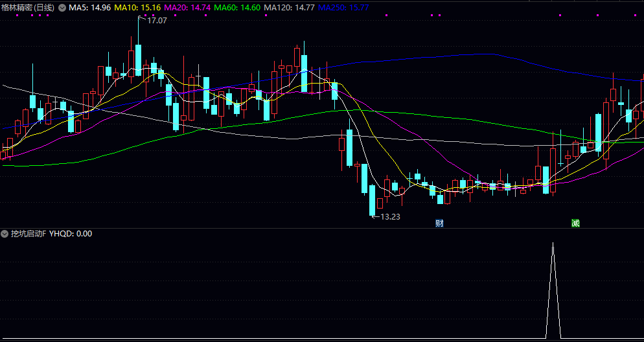This screenshot has height=342, width=644.
Task: Select the MA120: 14.77 label
Action: [289, 7]
